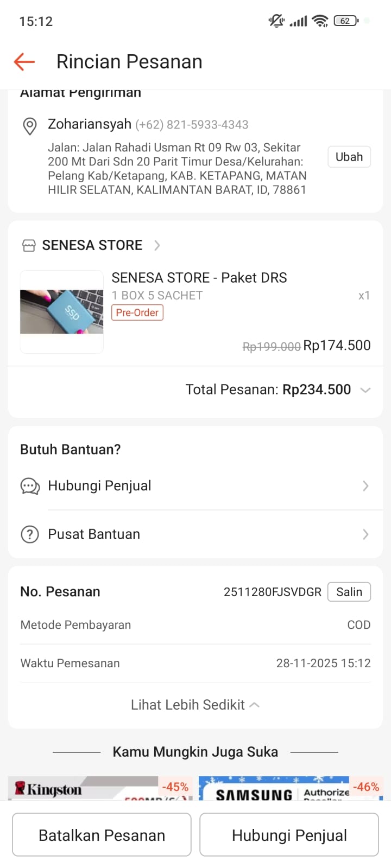Tap the muted notification bell icon

tap(276, 21)
